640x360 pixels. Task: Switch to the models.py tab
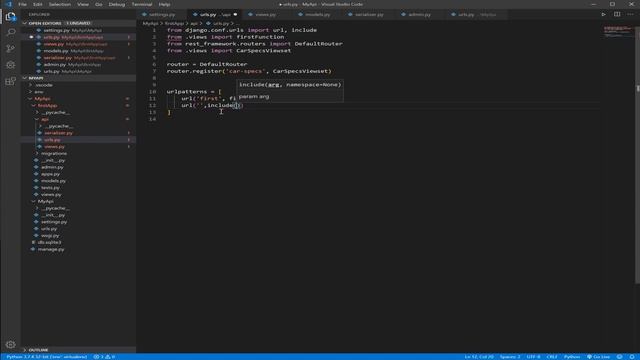(x=317, y=14)
